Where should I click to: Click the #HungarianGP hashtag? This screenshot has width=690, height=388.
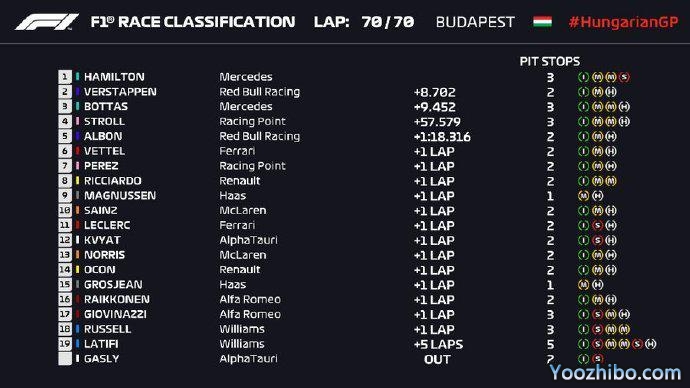(623, 22)
